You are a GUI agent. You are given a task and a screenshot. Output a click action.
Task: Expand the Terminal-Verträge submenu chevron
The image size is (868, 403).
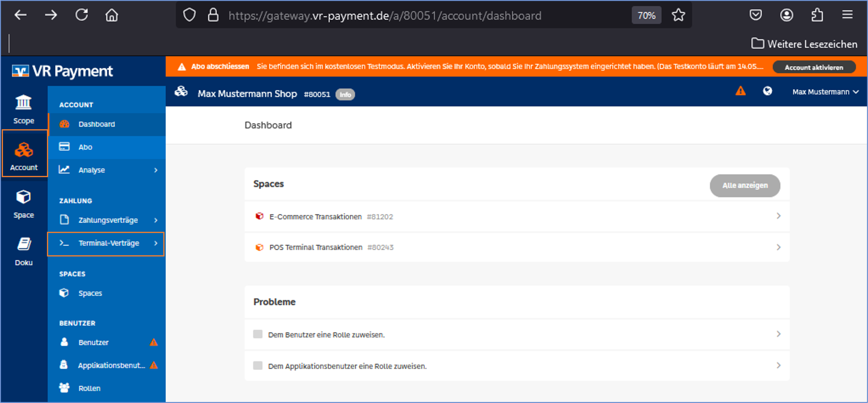pyautogui.click(x=156, y=243)
